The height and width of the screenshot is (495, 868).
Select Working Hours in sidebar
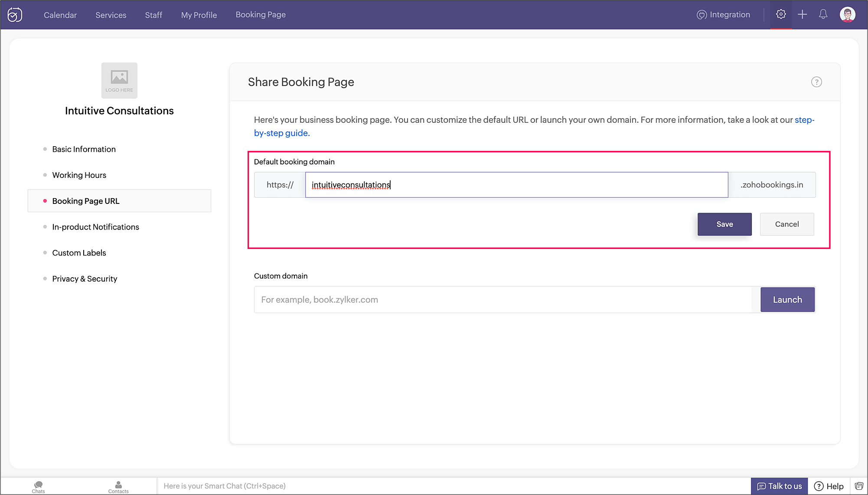coord(79,175)
